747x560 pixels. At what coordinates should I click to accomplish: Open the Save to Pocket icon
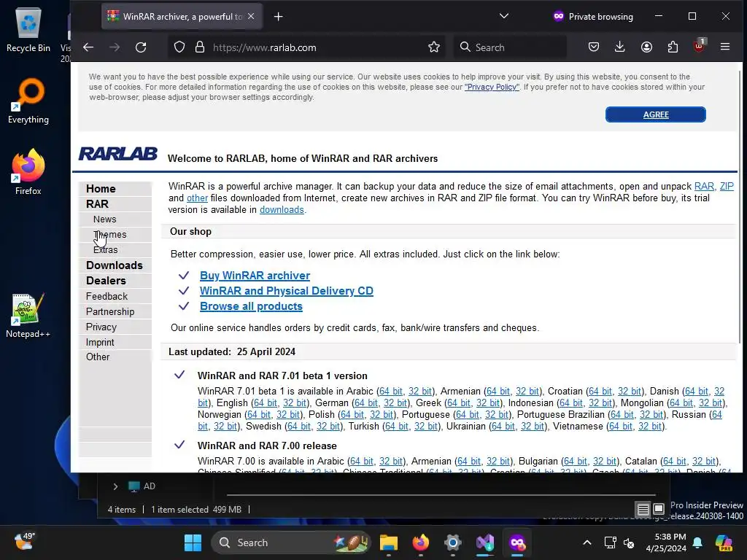point(594,47)
